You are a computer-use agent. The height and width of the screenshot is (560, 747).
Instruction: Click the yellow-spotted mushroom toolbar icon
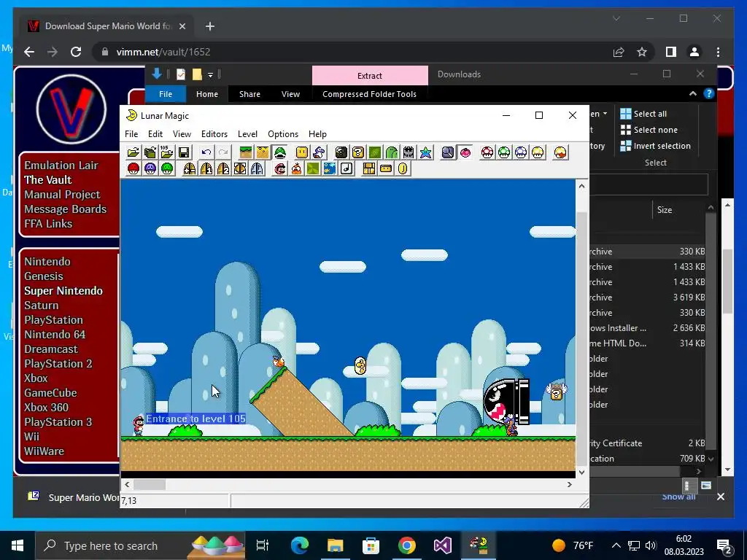click(538, 152)
